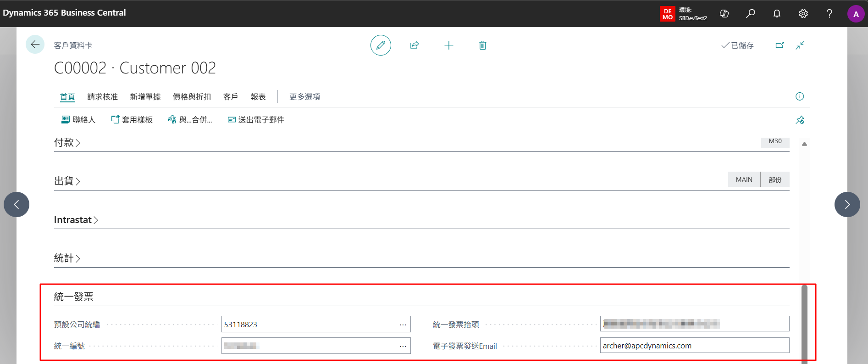The height and width of the screenshot is (364, 868).
Task: Go to previous record arrow
Action: click(17, 204)
